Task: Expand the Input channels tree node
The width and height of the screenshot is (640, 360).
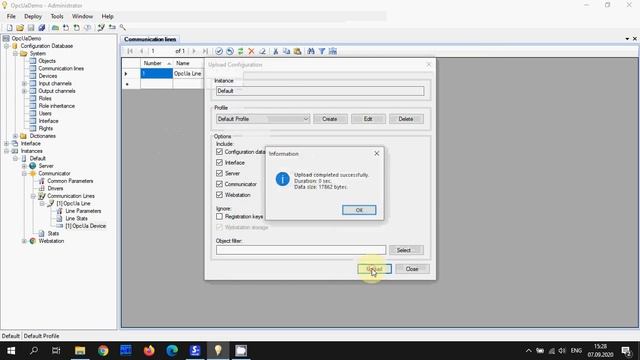Action: [x=24, y=83]
